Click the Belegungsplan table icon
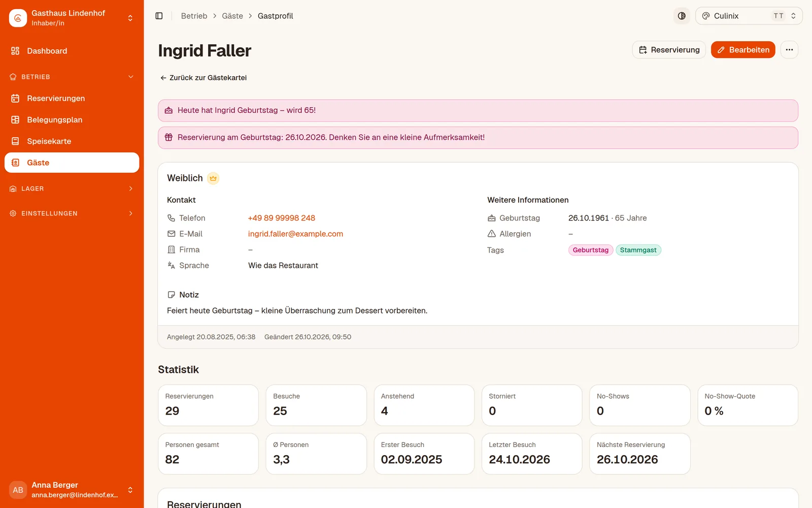This screenshot has height=508, width=812. point(15,120)
